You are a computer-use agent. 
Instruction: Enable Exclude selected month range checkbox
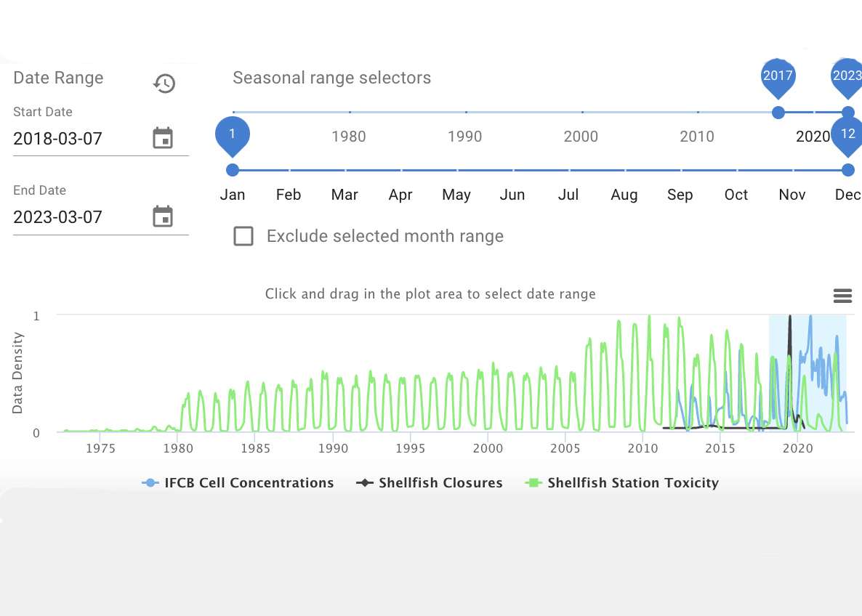coord(243,236)
